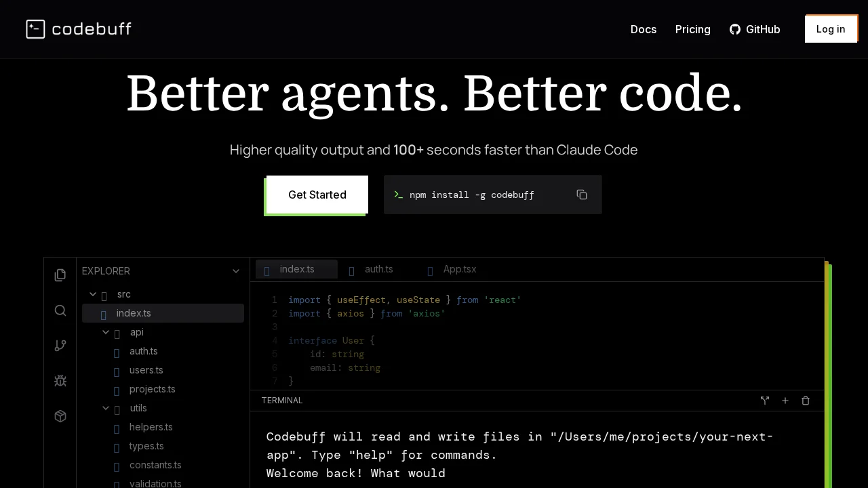Collapse the api folder
Image resolution: width=868 pixels, height=488 pixels.
(x=106, y=332)
